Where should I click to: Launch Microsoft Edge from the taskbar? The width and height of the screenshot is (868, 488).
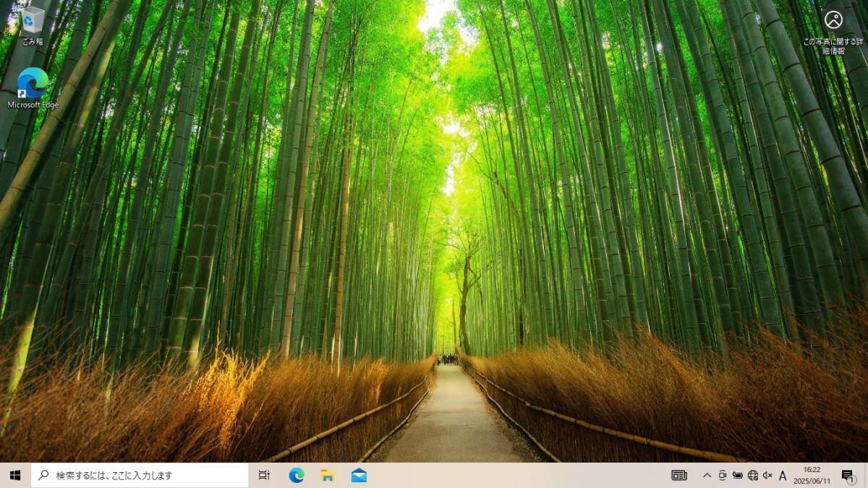pyautogui.click(x=297, y=475)
